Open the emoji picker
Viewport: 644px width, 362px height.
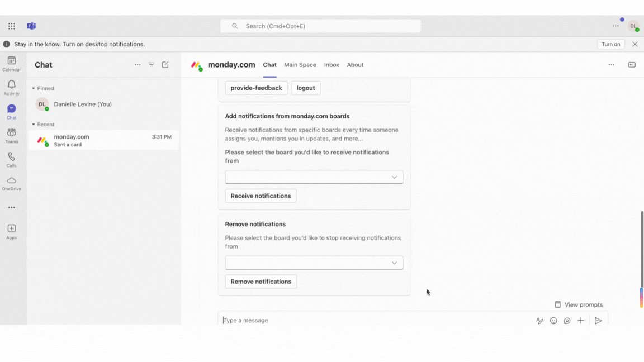pos(553,321)
